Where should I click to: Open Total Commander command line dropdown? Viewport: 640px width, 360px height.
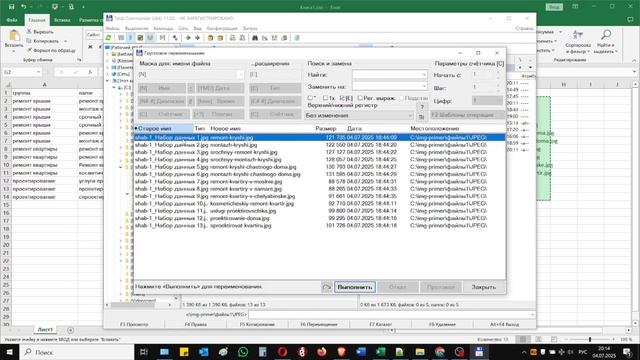click(532, 315)
